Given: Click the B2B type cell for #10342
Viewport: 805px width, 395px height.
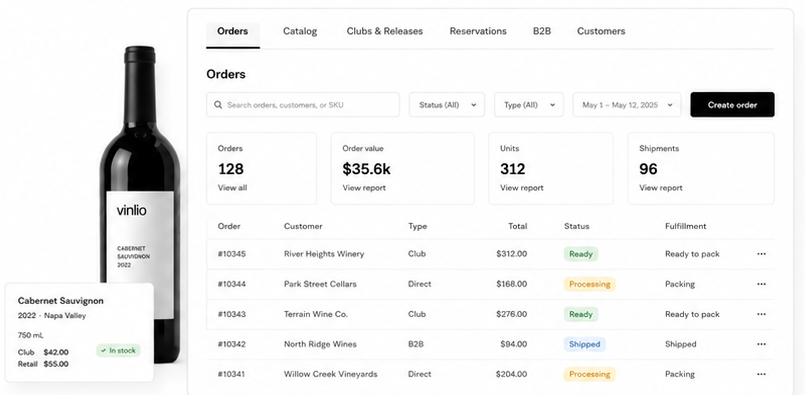Looking at the screenshot, I should point(416,344).
